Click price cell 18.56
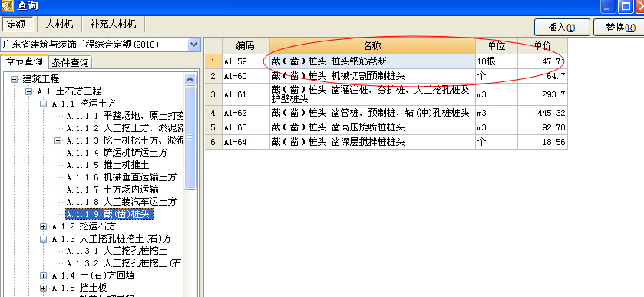This screenshot has height=297, width=644. [x=542, y=142]
